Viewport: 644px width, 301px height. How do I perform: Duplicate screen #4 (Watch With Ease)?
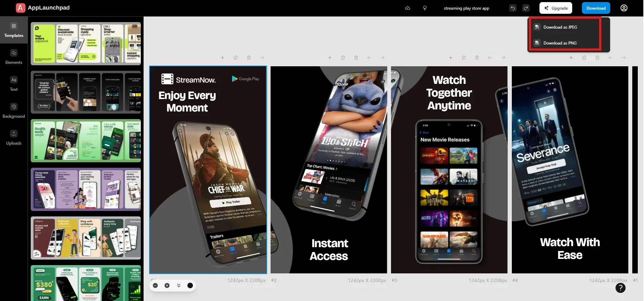pos(584,58)
